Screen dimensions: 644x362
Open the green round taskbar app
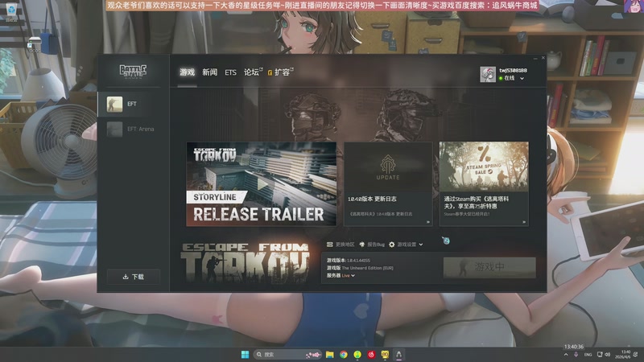click(x=357, y=354)
